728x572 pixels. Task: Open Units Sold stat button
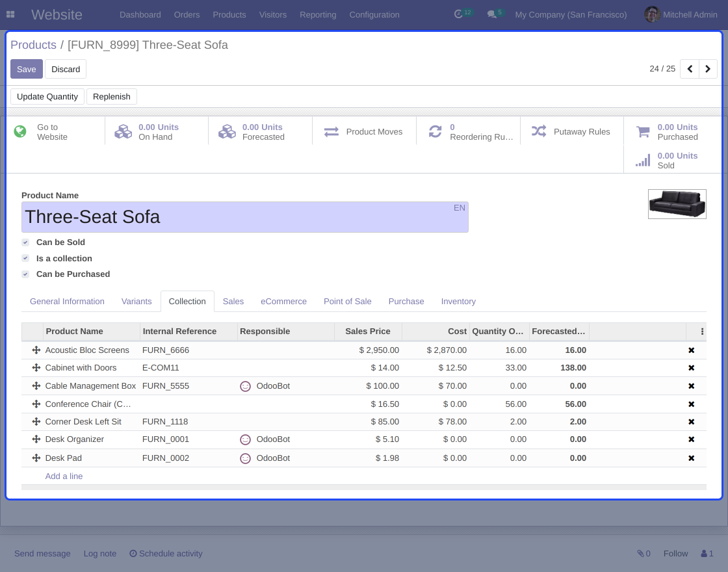pyautogui.click(x=673, y=160)
